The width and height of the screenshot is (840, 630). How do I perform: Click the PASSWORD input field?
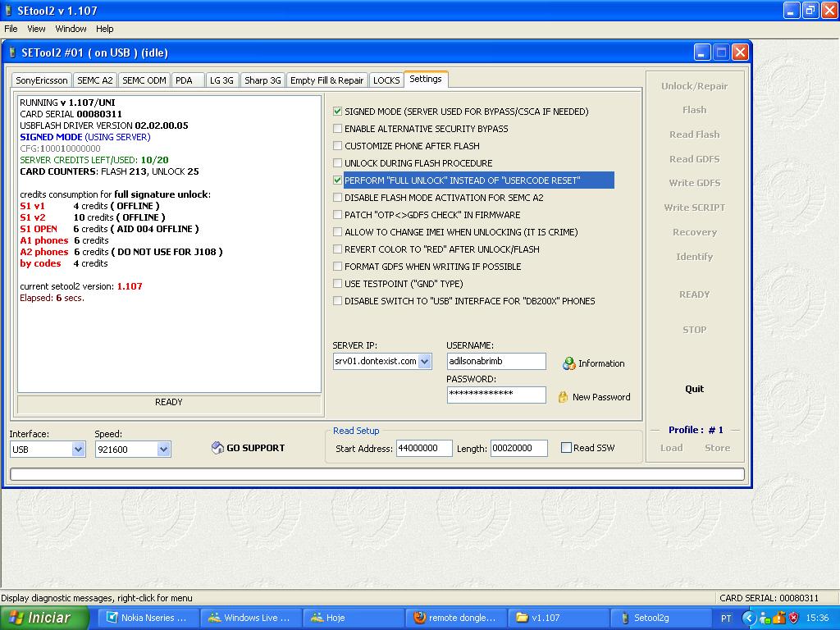[x=496, y=395]
